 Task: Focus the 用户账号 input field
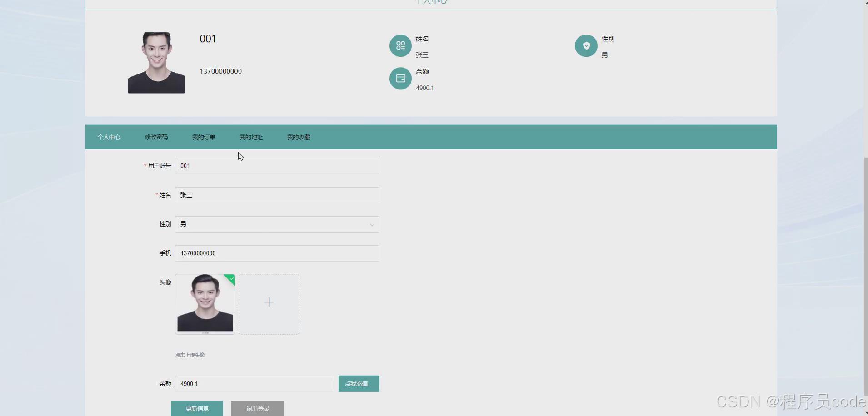click(277, 166)
